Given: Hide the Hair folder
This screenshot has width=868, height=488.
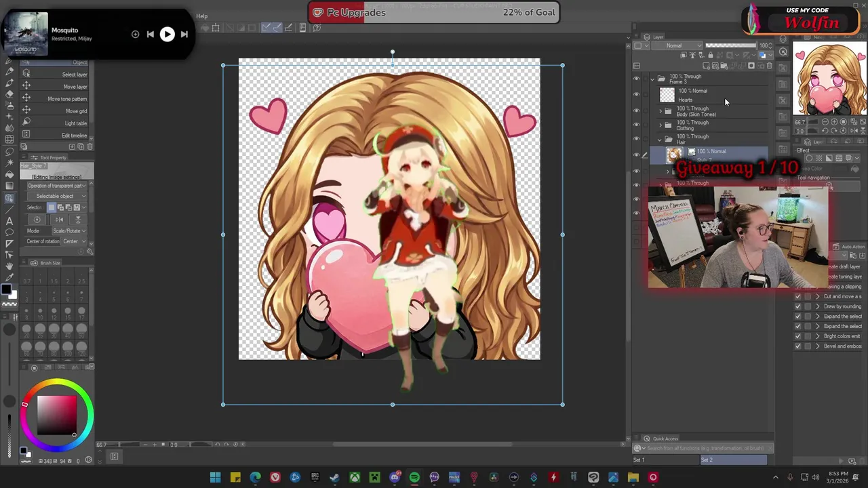Looking at the screenshot, I should pos(636,138).
